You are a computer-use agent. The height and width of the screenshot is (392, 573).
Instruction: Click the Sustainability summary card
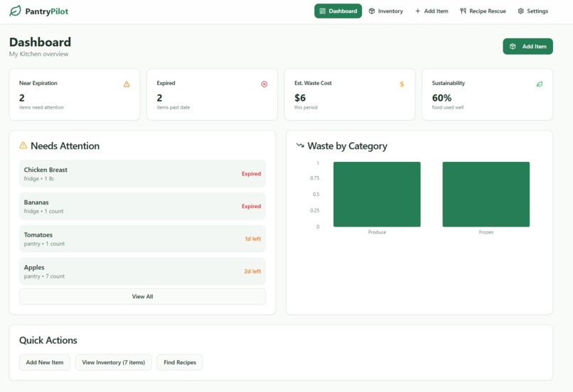point(488,94)
